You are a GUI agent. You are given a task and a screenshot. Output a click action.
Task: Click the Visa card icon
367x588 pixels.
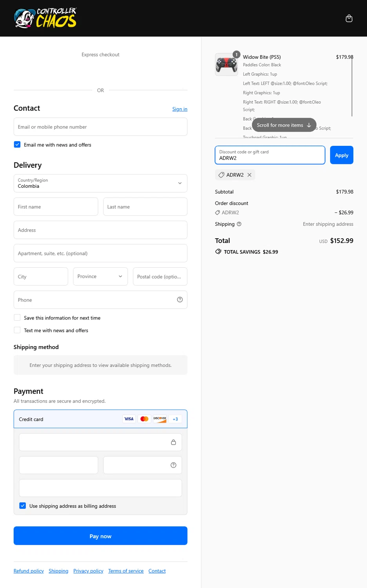pos(129,419)
